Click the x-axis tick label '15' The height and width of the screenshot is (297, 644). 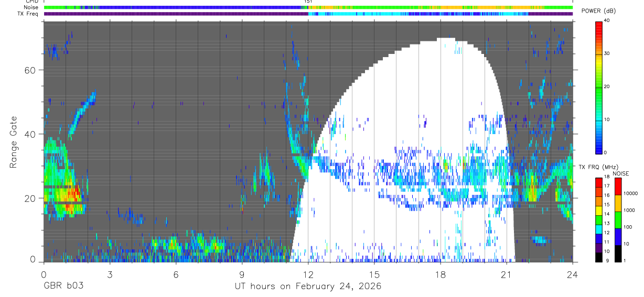click(x=374, y=274)
